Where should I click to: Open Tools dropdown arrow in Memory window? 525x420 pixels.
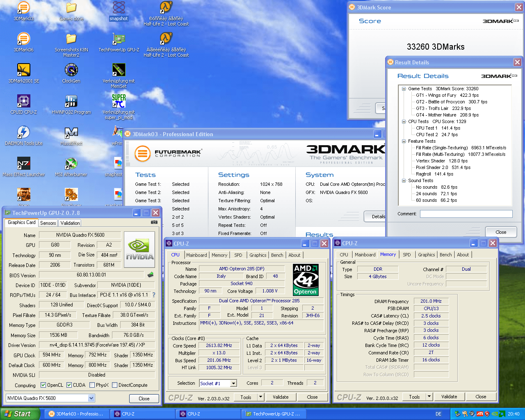[x=429, y=396]
